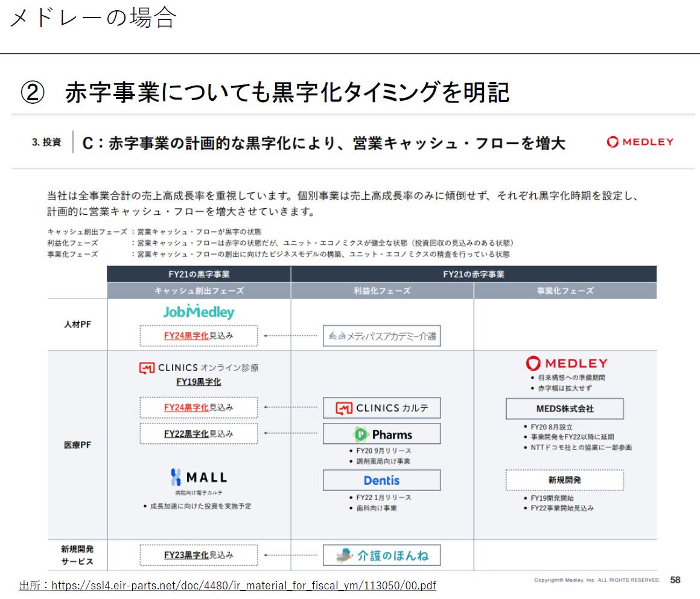Click 将来構想への準備期間 bullet
This screenshot has width=700, height=599.
tap(571, 378)
